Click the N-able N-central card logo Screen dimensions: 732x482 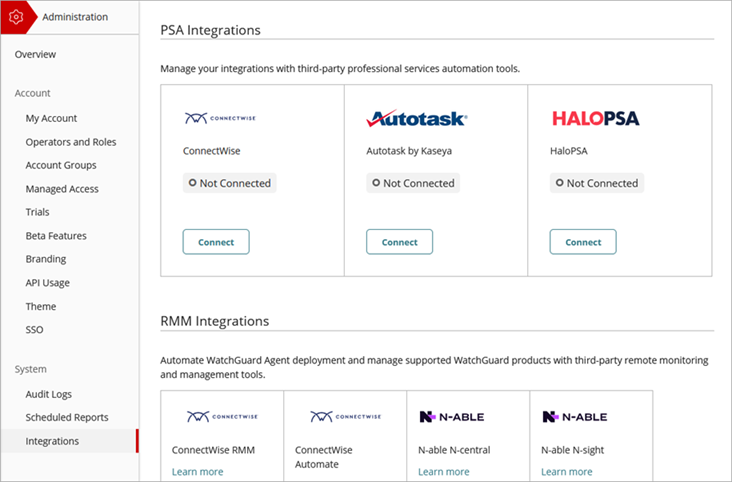(451, 417)
